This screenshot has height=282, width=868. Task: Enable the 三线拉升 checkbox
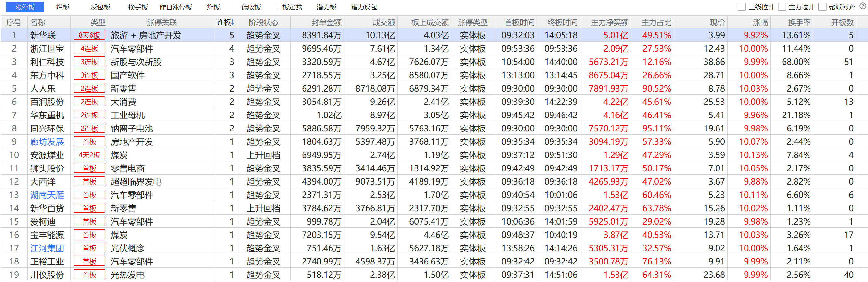point(742,7)
